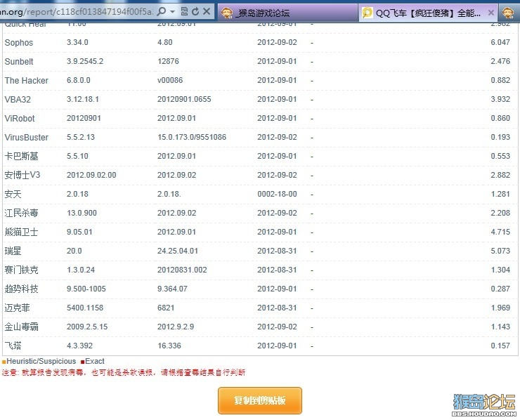Click the 安天 scanner name
This screenshot has height=420, width=520.
tap(13, 194)
